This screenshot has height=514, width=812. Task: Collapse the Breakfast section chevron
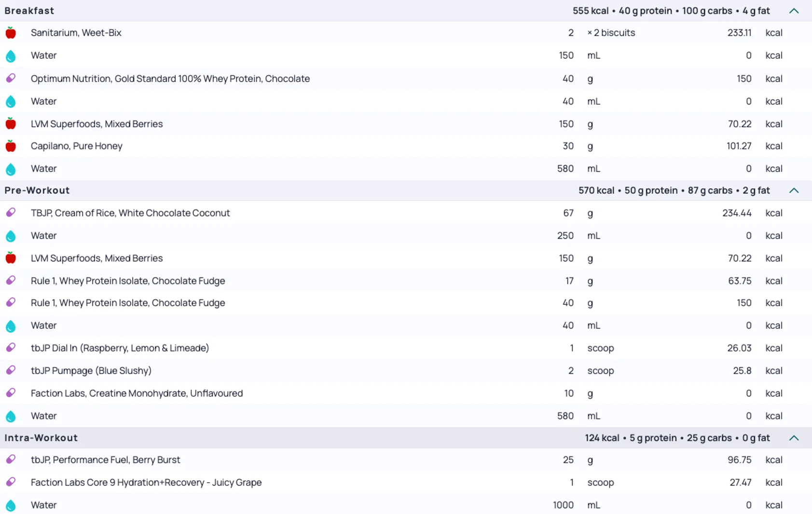(x=794, y=11)
